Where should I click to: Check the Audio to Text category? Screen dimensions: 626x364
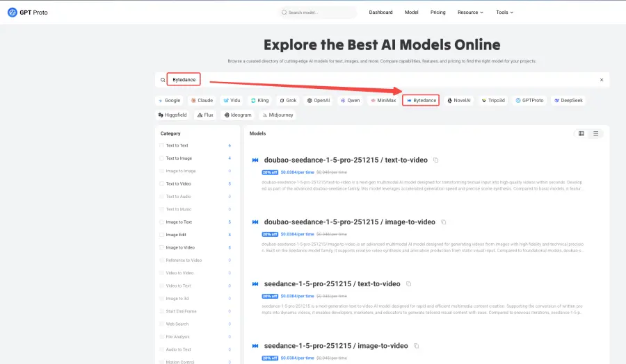[x=161, y=349]
